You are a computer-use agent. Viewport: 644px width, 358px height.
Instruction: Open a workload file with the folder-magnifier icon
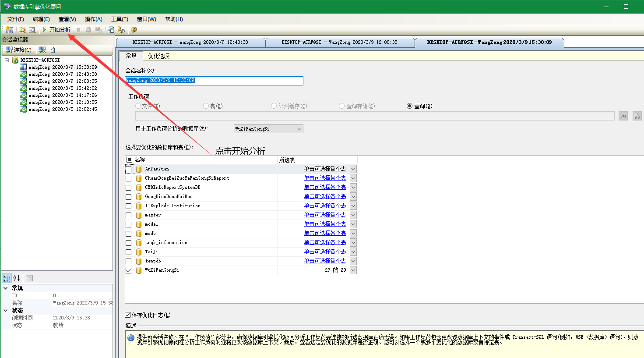coord(22,30)
